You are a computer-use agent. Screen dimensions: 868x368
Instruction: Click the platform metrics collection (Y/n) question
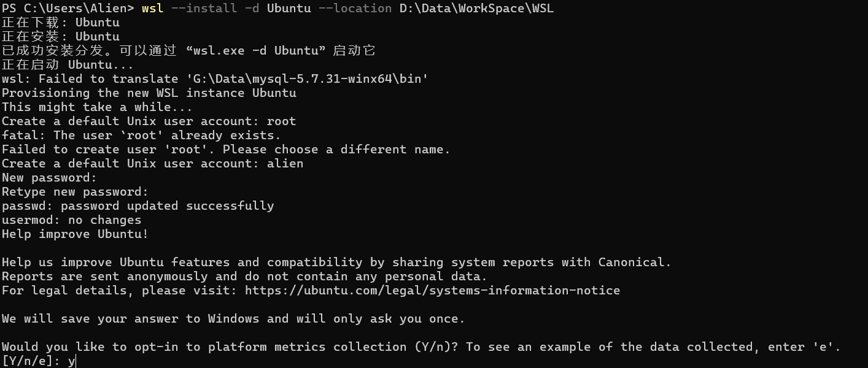click(231, 347)
